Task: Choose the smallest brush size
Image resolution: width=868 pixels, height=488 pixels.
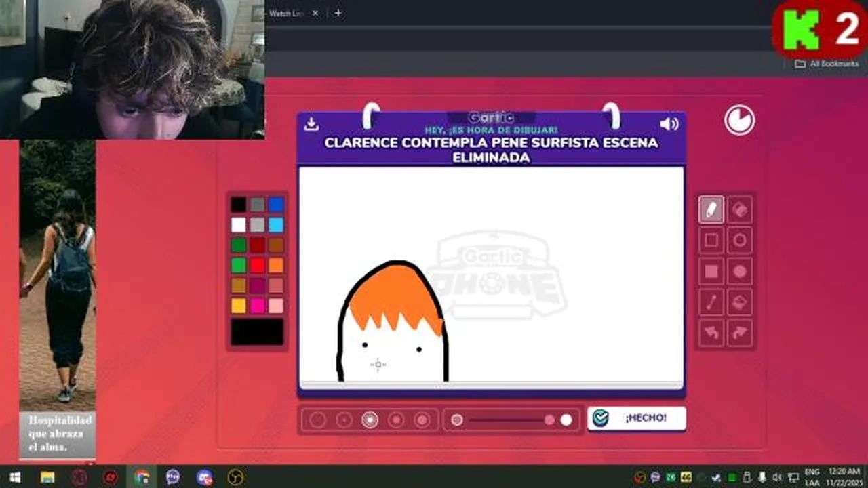Action: [317, 420]
